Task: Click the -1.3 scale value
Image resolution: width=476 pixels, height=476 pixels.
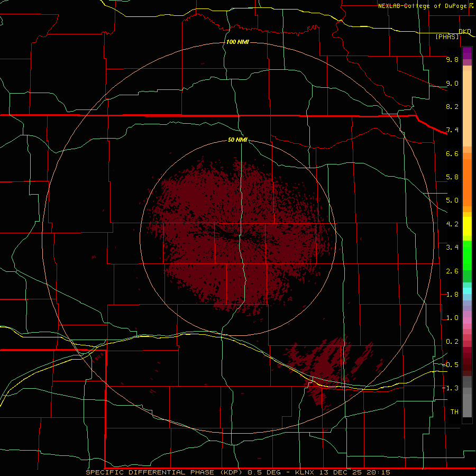Action: [450, 388]
